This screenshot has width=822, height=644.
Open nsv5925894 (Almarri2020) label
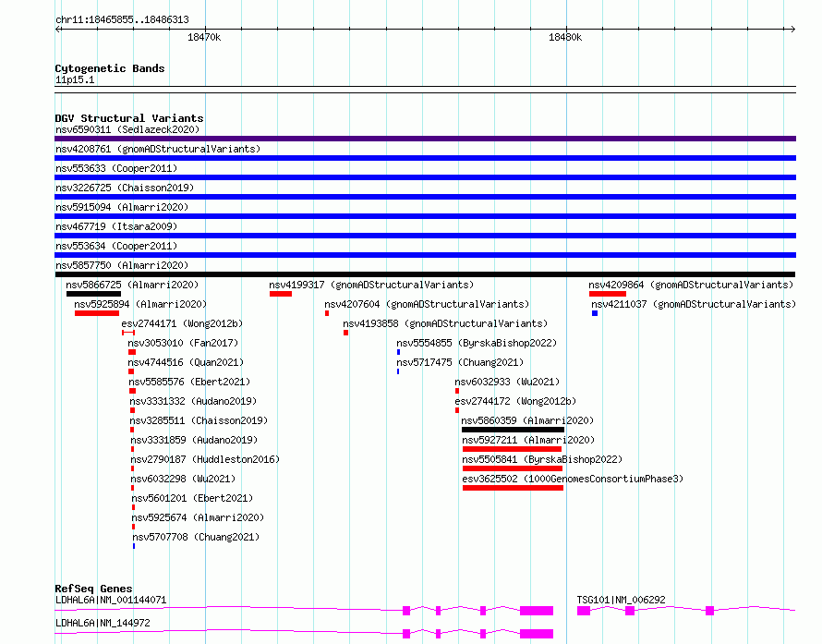140,304
